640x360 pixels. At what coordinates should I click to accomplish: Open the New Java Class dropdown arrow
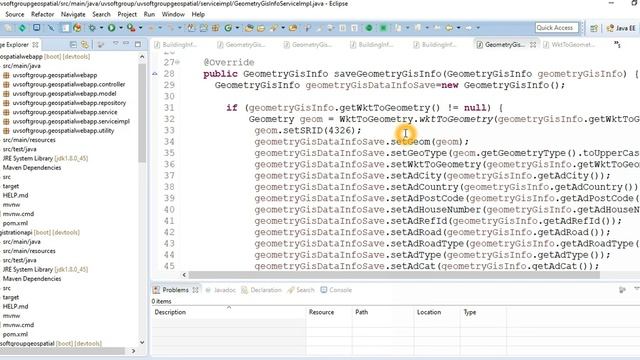click(x=237, y=28)
